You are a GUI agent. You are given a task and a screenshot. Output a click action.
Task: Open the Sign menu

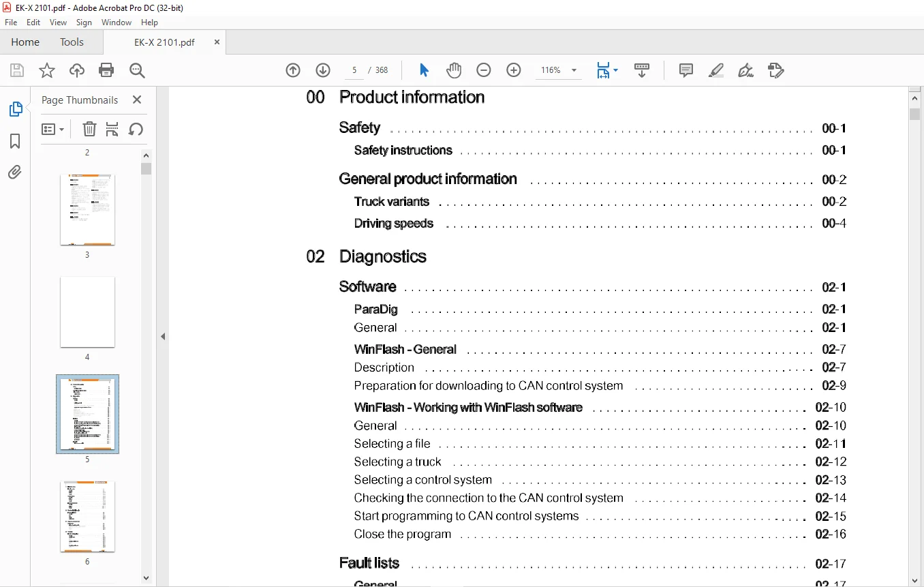[x=84, y=22]
